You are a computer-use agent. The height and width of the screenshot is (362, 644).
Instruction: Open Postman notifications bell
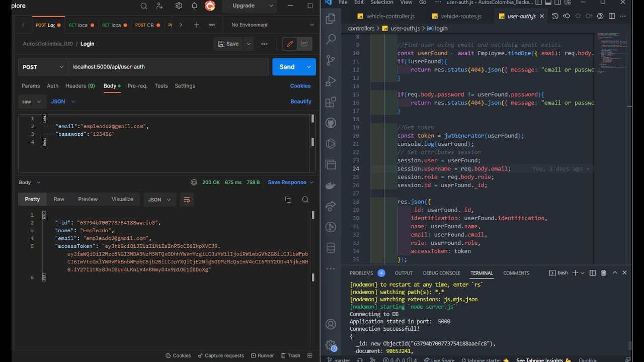click(194, 6)
